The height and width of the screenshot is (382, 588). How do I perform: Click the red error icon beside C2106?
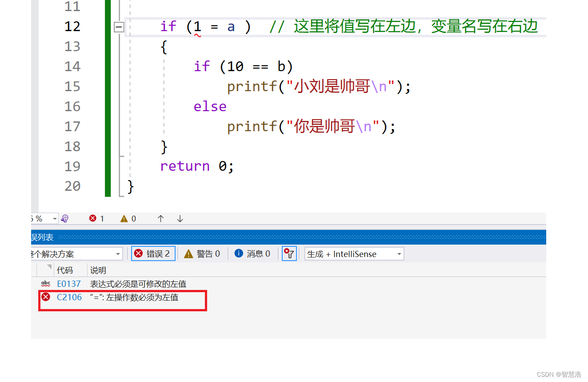(x=46, y=297)
